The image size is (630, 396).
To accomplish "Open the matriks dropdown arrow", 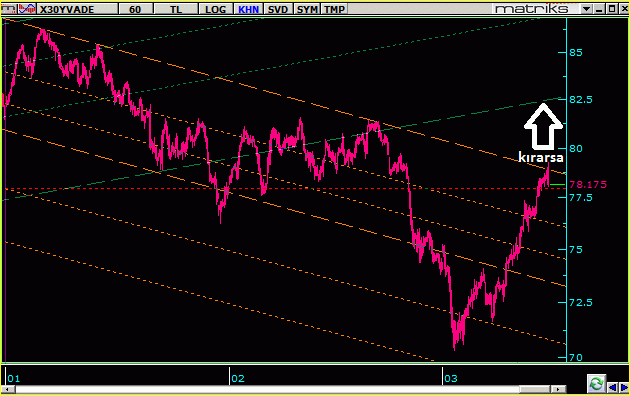I will tap(587, 9).
